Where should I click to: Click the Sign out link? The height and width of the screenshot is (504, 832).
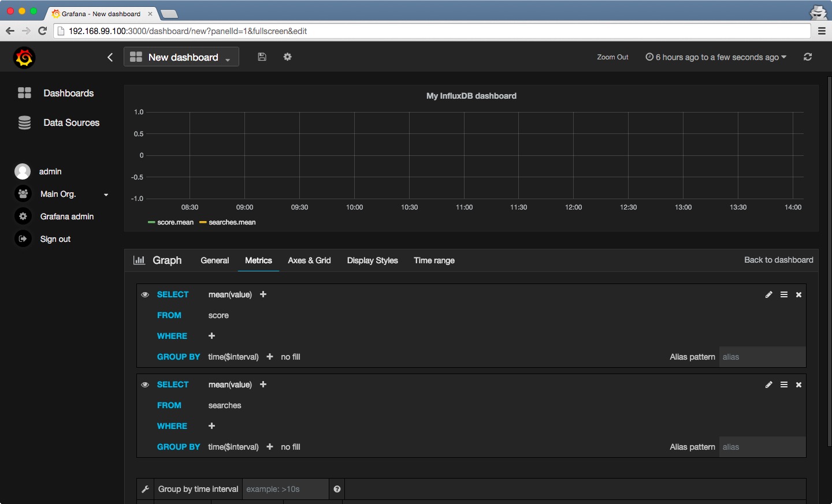(55, 239)
